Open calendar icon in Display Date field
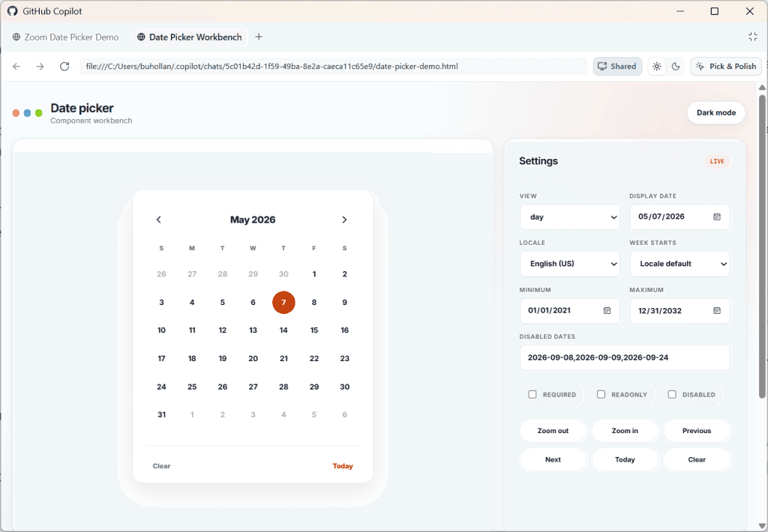This screenshot has width=768, height=532. click(717, 217)
